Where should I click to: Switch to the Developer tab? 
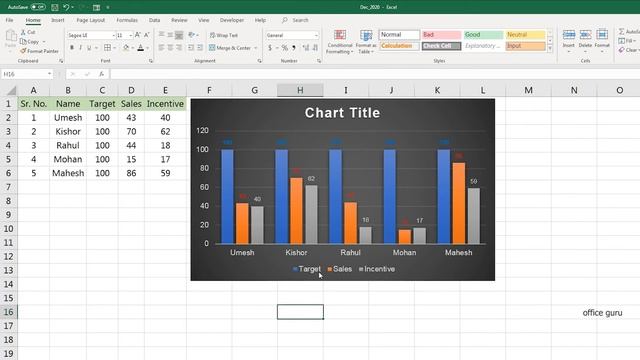[x=232, y=20]
